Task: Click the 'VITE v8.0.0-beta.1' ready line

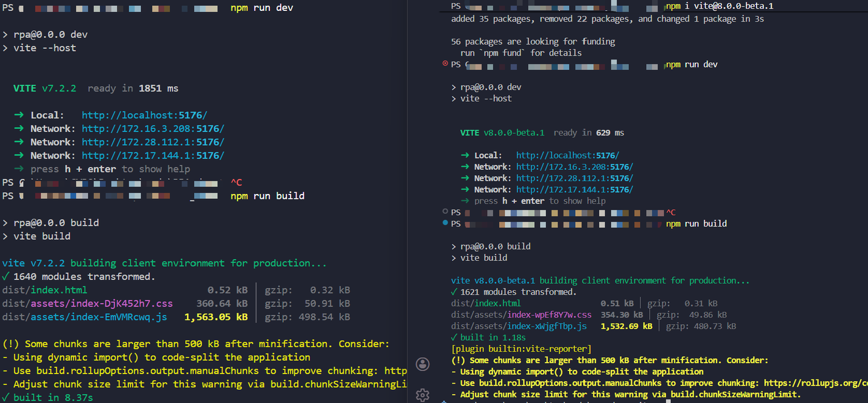Action: [542, 133]
